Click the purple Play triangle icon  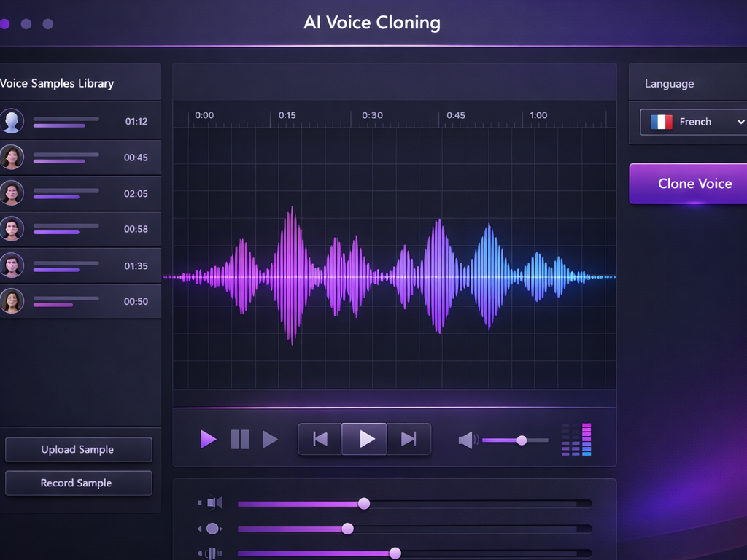click(209, 439)
